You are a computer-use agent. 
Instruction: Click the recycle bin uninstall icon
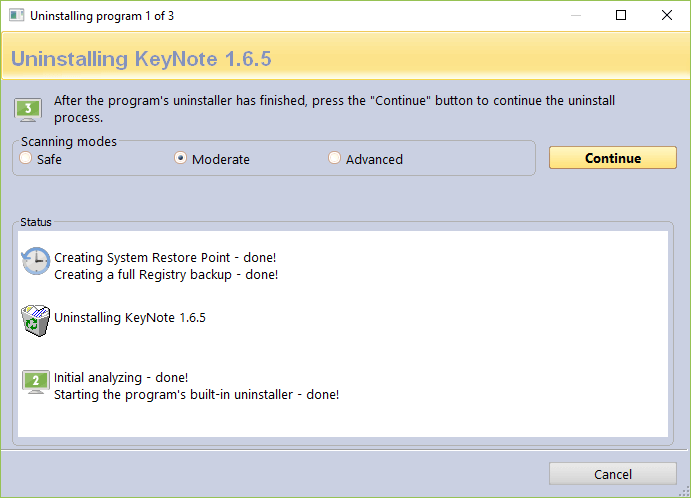tap(36, 320)
